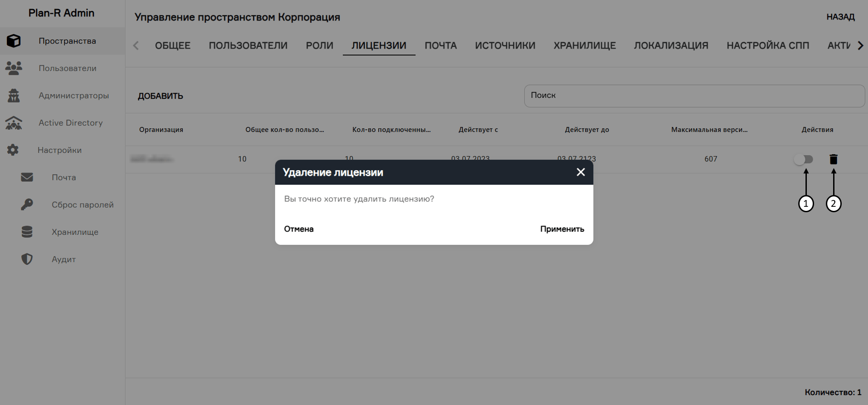Delete the license with trash icon
Image resolution: width=868 pixels, height=405 pixels.
point(833,159)
